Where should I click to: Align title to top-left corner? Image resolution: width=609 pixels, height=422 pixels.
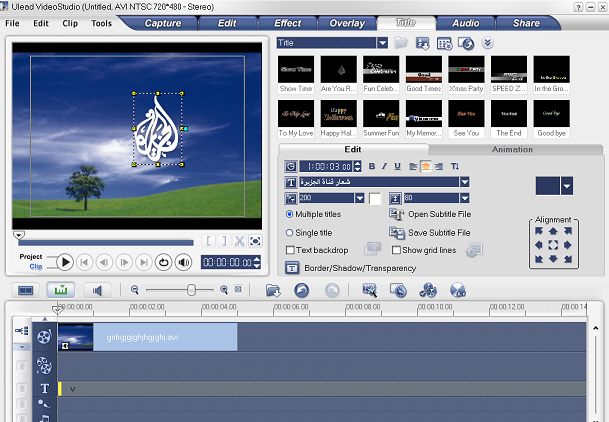click(539, 231)
